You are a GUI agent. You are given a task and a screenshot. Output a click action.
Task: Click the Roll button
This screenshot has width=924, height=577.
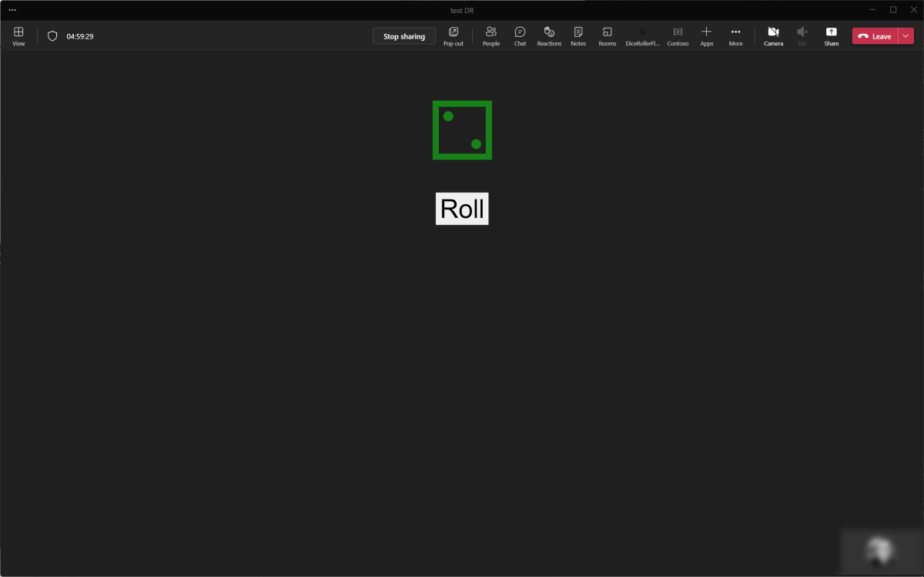[x=462, y=209]
